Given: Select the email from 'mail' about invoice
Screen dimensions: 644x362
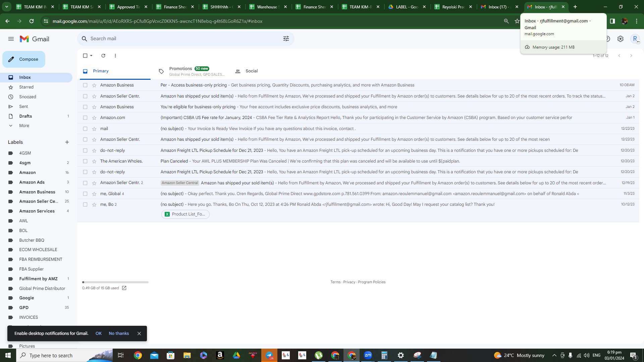Looking at the screenshot, I should (x=85, y=129).
